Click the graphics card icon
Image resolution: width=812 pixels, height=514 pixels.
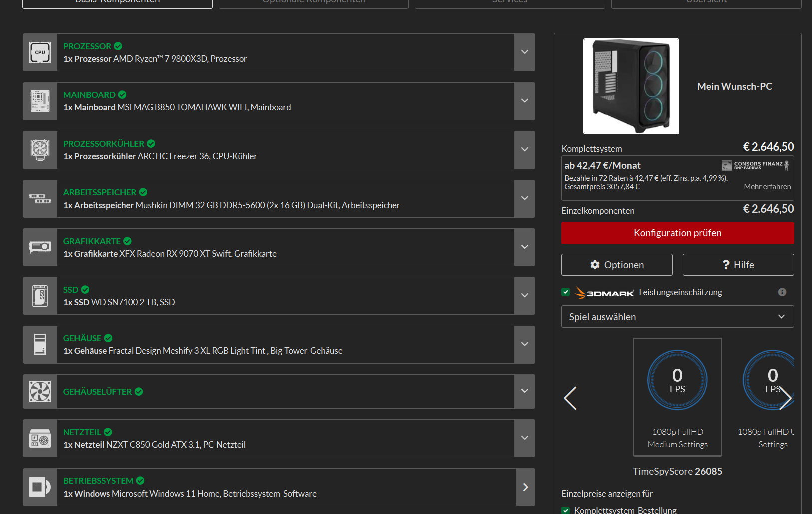pos(40,247)
